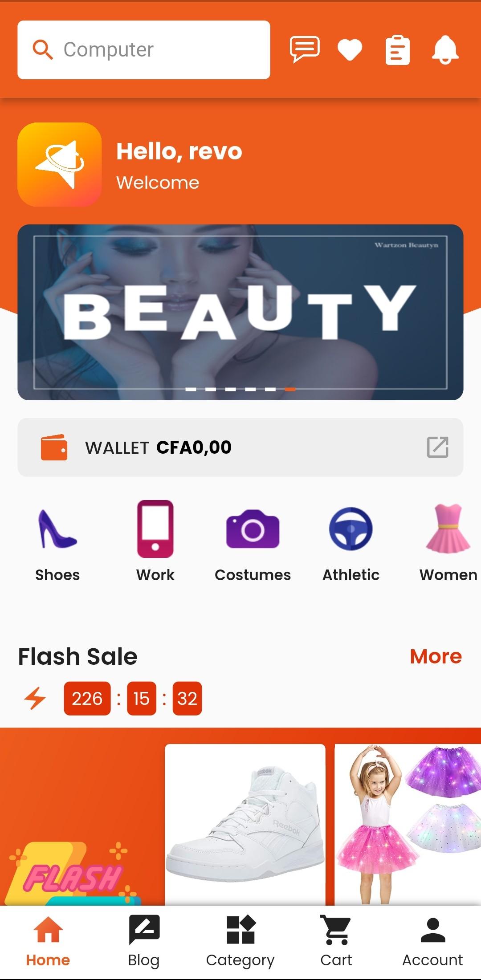Open the chat messages icon
Screen dimensions: 481x980
[x=305, y=49]
